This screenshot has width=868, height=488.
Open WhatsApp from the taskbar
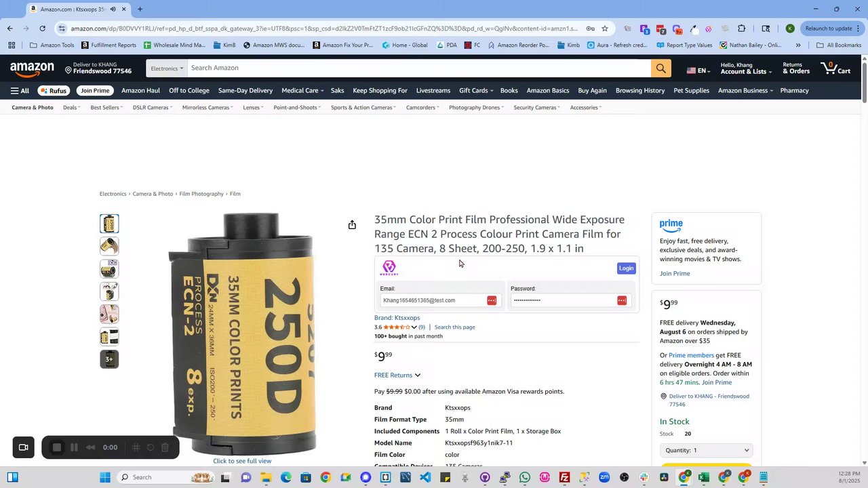click(x=525, y=477)
